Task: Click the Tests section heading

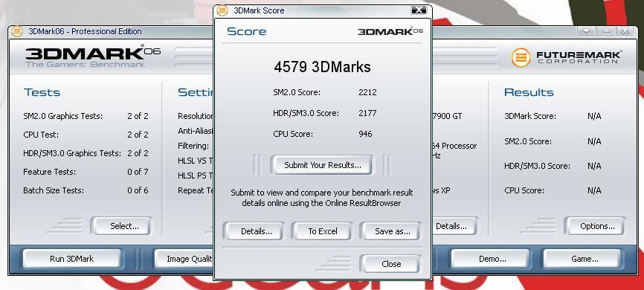Action: click(42, 92)
